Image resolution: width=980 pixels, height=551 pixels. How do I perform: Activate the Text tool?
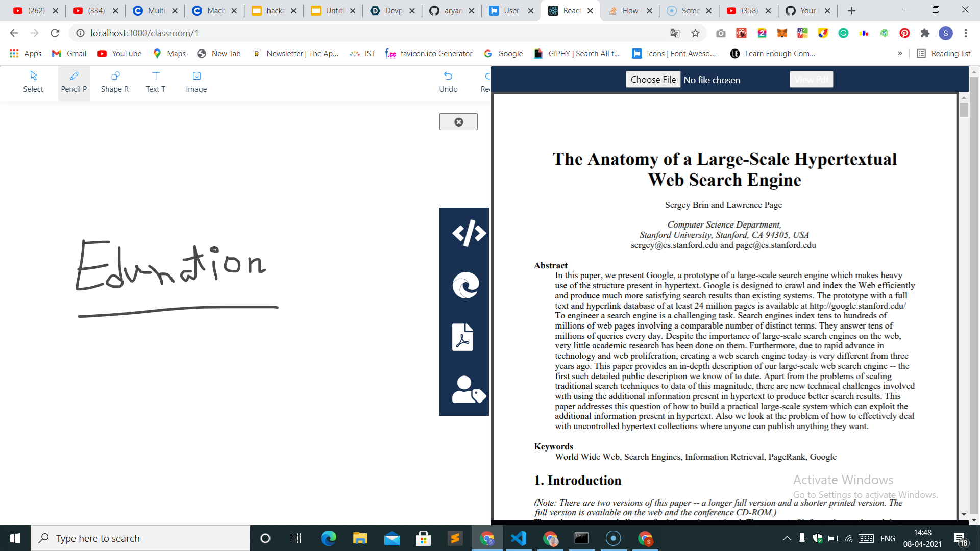pyautogui.click(x=156, y=82)
